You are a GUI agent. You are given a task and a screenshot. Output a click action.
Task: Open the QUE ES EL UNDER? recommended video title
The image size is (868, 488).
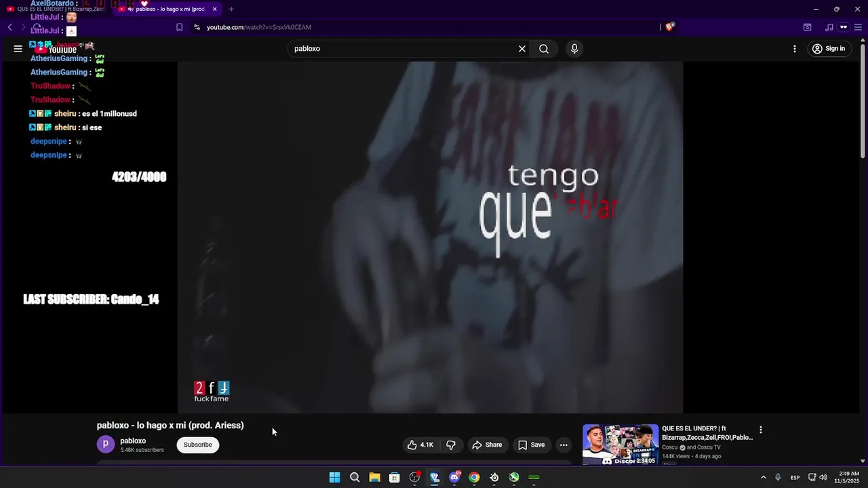(x=707, y=433)
